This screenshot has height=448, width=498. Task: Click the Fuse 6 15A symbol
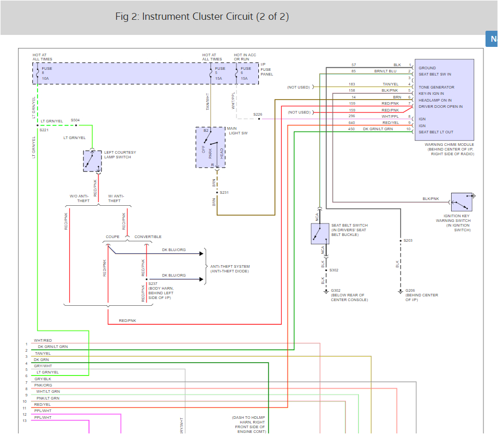(236, 73)
